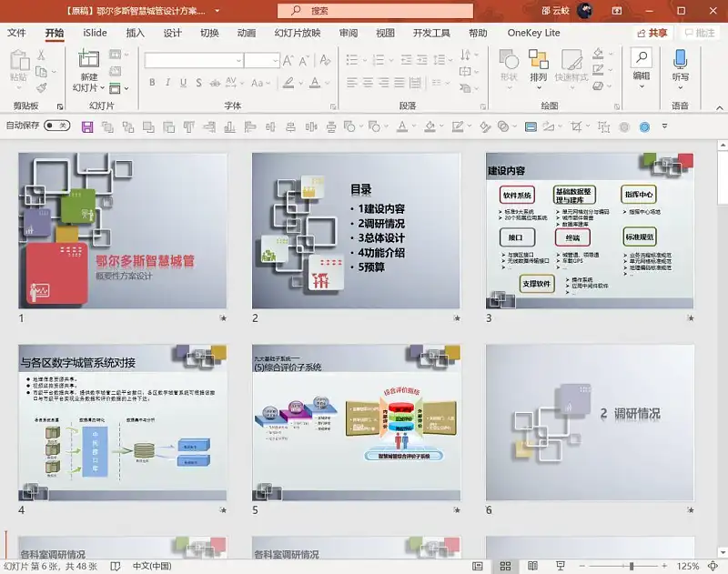This screenshot has width=728, height=574.
Task: Click Increase Font Size icon
Action: 288,60
